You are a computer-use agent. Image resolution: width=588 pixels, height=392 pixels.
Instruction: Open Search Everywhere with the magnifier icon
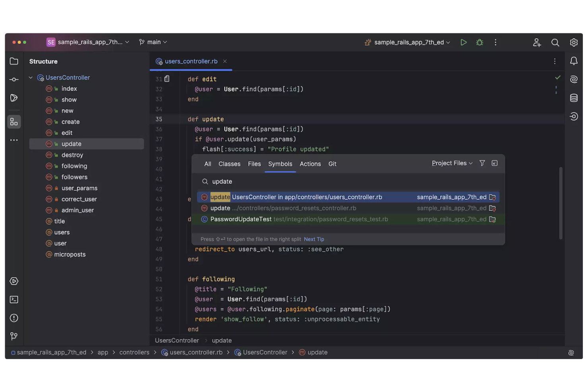tap(555, 42)
